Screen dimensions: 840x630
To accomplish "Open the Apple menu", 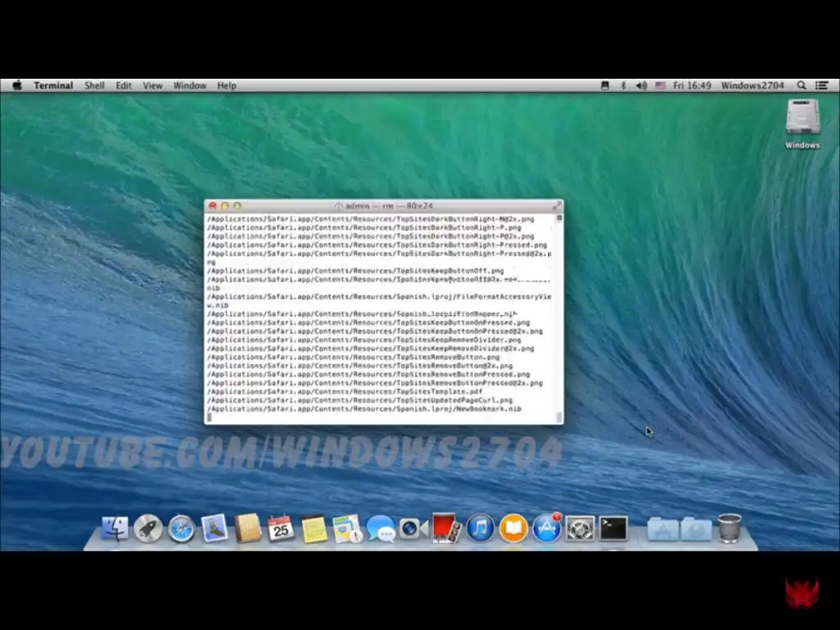I will pos(17,85).
